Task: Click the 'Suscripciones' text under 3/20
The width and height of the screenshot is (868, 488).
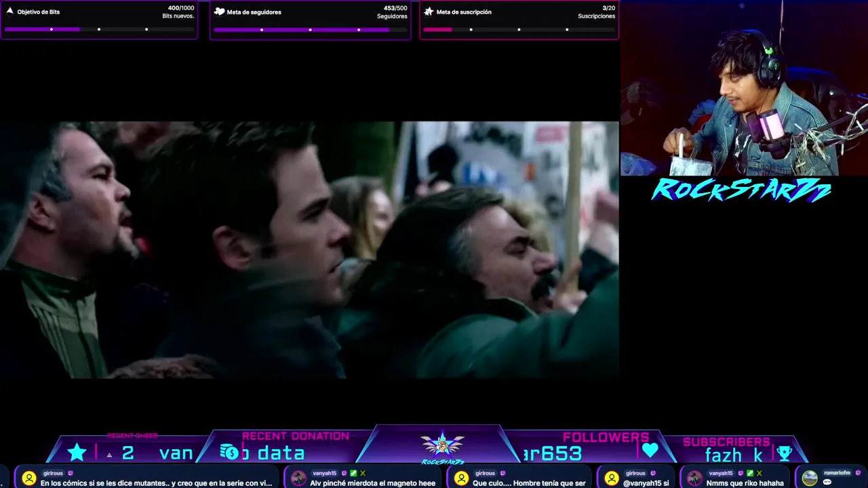Action: [597, 16]
